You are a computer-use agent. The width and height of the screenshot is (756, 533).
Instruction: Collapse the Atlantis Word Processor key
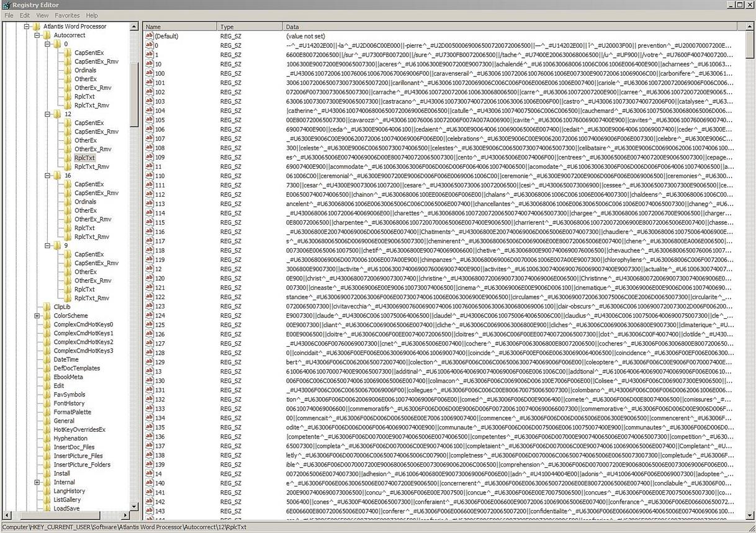click(27, 27)
